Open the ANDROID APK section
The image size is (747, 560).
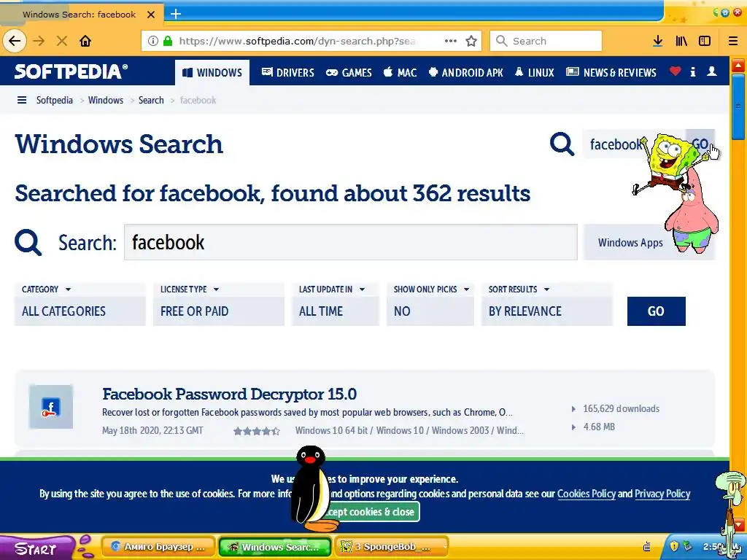(x=466, y=72)
